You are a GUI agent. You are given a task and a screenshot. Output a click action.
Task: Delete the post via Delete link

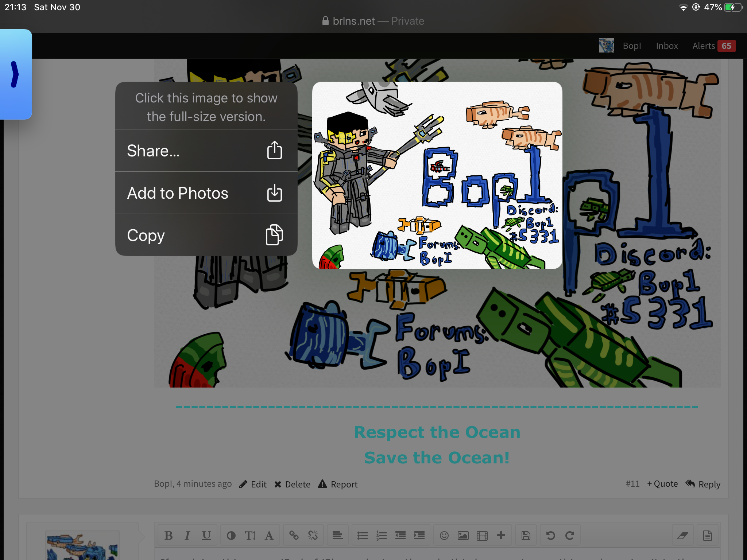[293, 484]
